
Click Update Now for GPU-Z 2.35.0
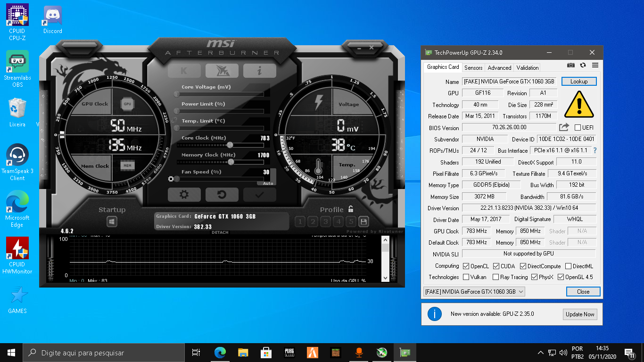click(x=580, y=314)
